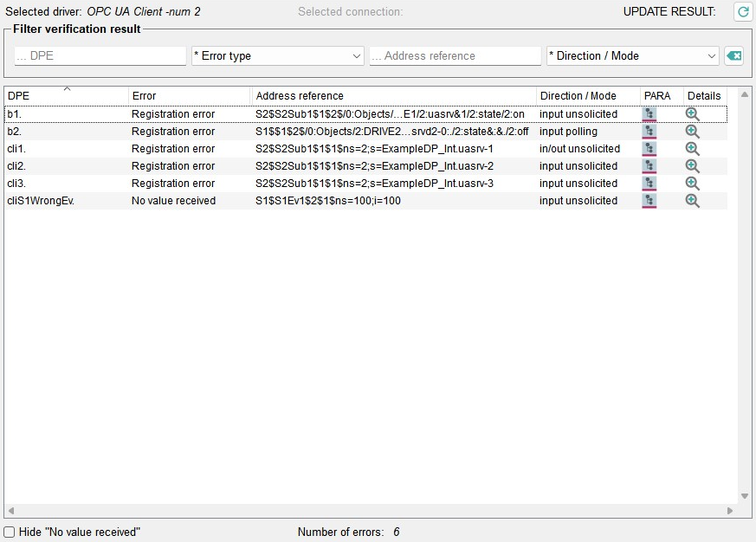756x542 pixels.
Task: Expand the Direction / Mode dropdown
Action: point(632,56)
